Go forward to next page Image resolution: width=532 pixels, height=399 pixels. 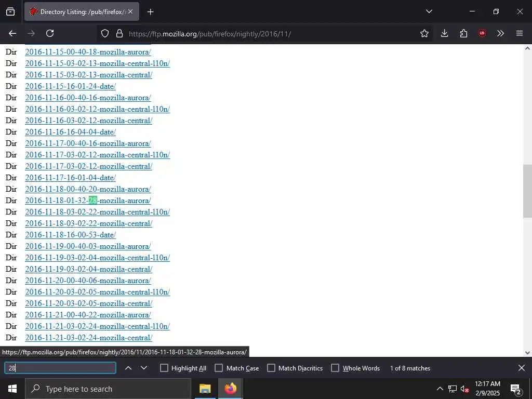click(31, 33)
